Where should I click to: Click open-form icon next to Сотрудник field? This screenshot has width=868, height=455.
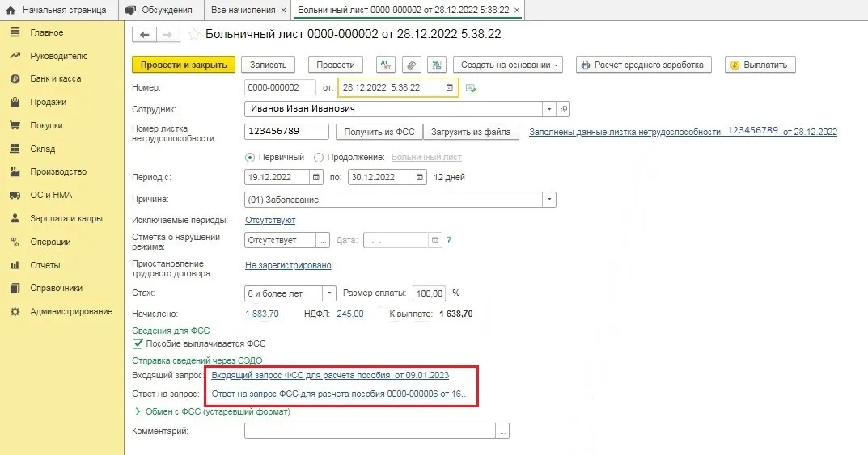pos(564,109)
